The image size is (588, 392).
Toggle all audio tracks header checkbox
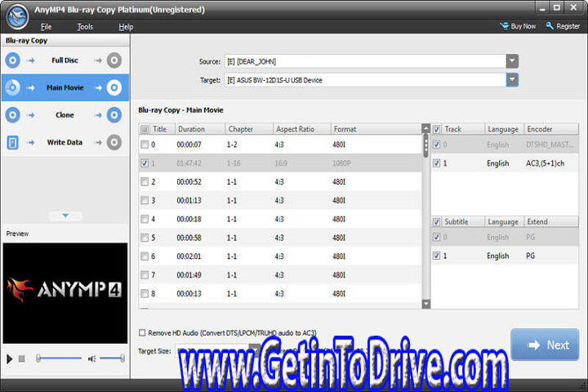(436, 129)
